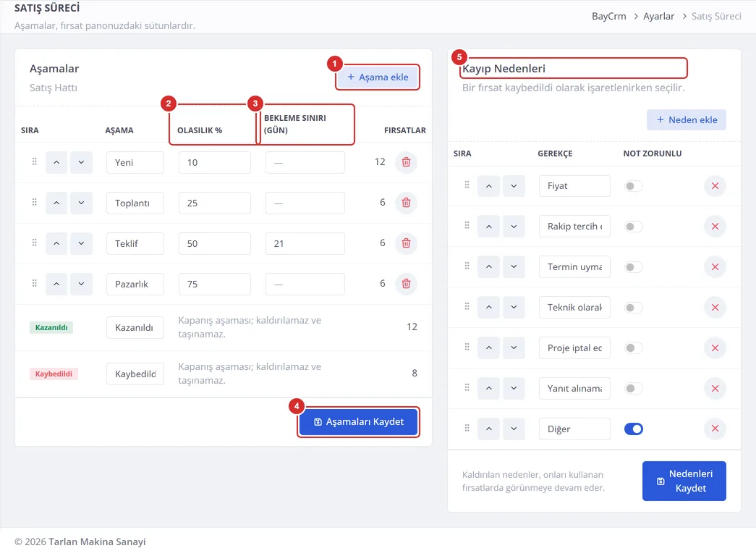This screenshot has width=756, height=556.
Task: Delete the Teklif stage with trash icon
Action: coord(406,243)
